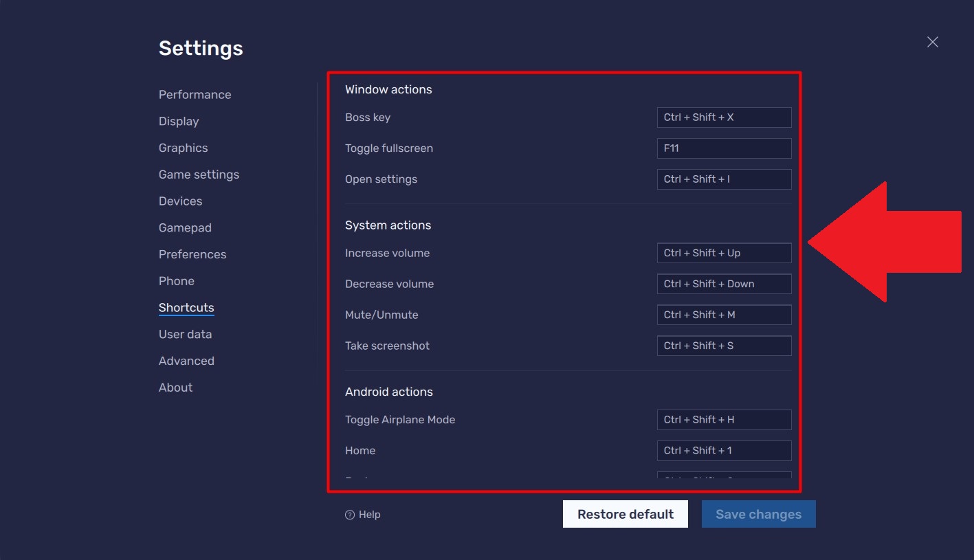Save changes to shortcuts
The width and height of the screenshot is (974, 560).
(758, 513)
